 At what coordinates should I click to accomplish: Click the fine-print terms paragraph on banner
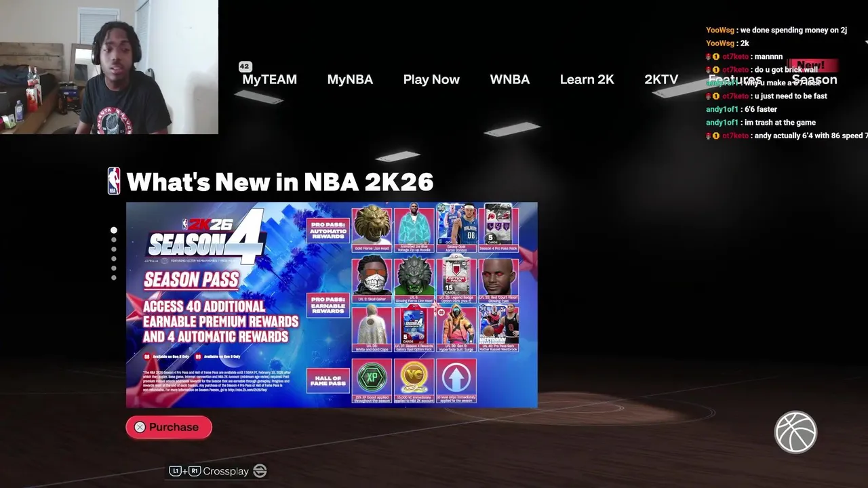click(217, 382)
